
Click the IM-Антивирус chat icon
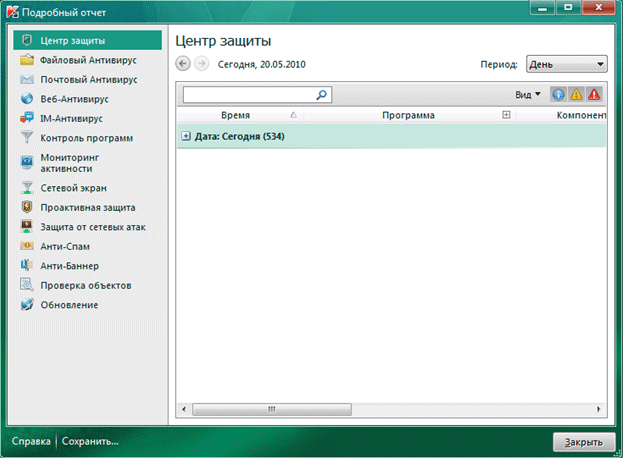click(27, 118)
